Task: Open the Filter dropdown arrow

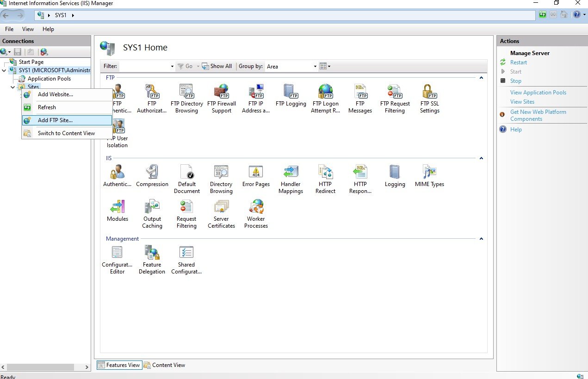Action: coord(172,66)
